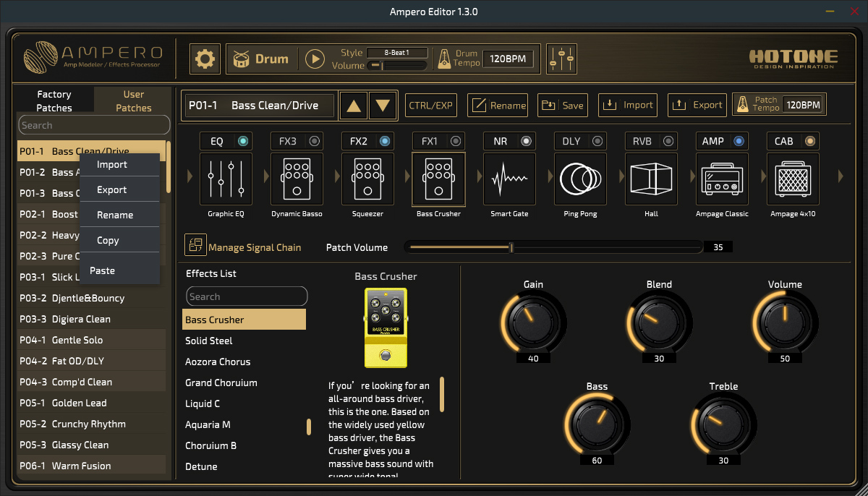Go to previous patch with up arrow
Viewport: 868px width, 496px height.
(x=354, y=106)
